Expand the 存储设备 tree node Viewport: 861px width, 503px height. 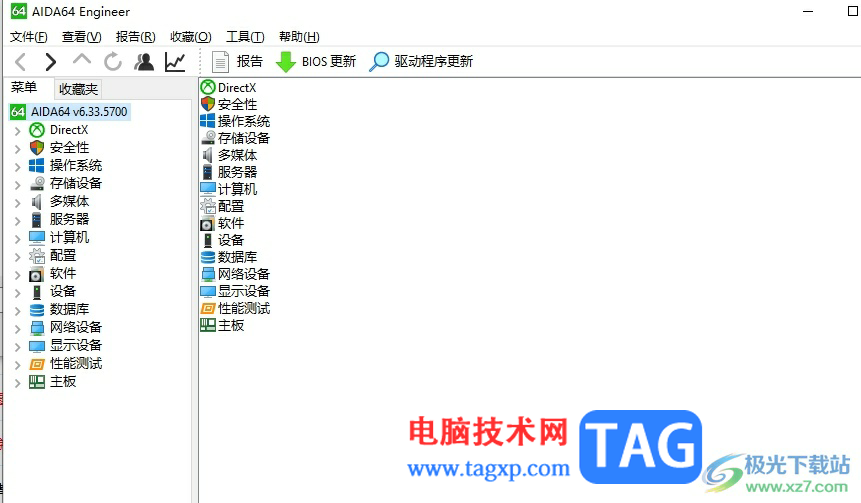[x=18, y=185]
